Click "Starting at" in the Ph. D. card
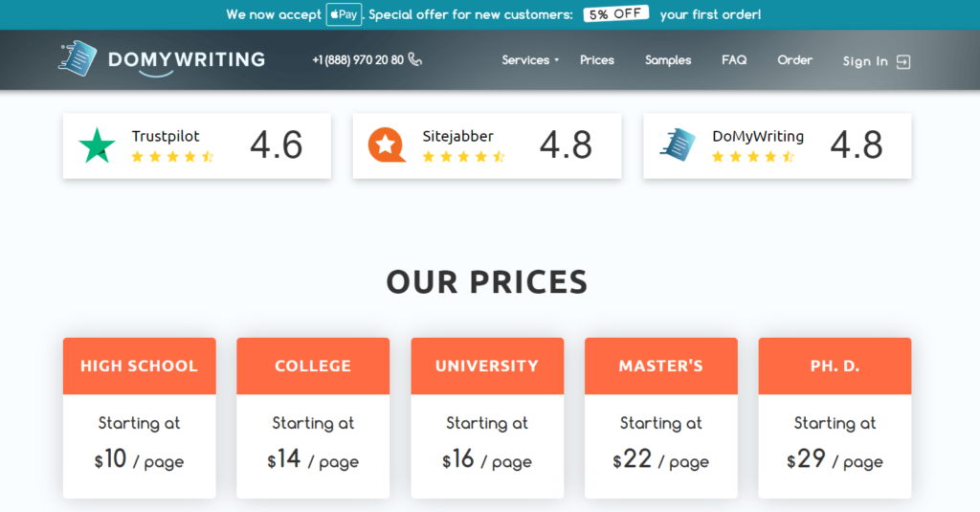Screen dimensions: 980x512 835,423
